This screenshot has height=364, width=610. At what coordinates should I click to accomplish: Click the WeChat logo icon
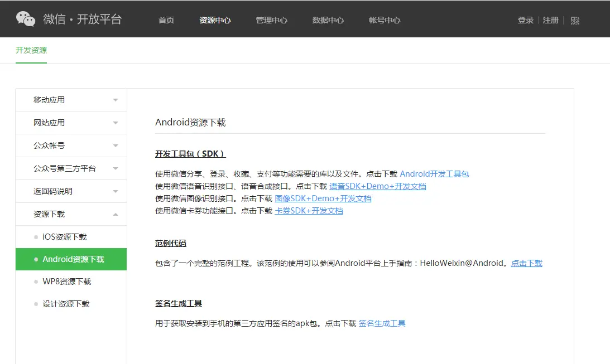coord(26,18)
